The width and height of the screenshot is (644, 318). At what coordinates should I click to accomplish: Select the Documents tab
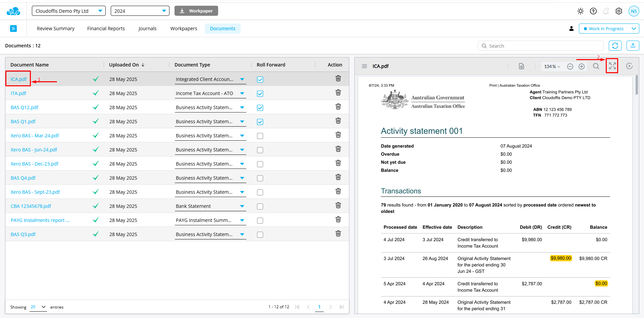point(222,29)
